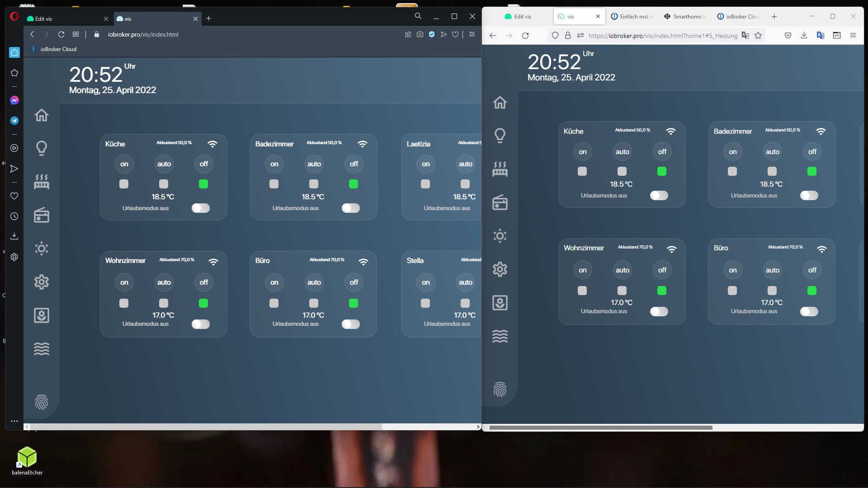This screenshot has height=488, width=868.
Task: Set Badezimmer heating to off in Opera
Action: (354, 164)
